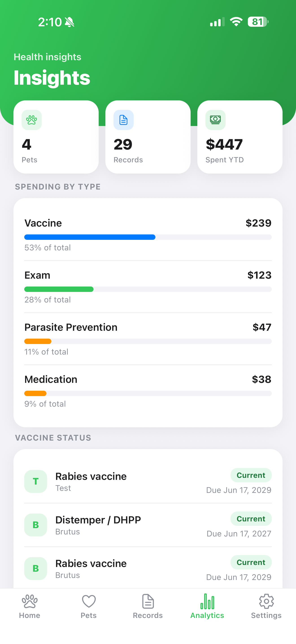Tap the battery indicator in status bar

coord(258,22)
